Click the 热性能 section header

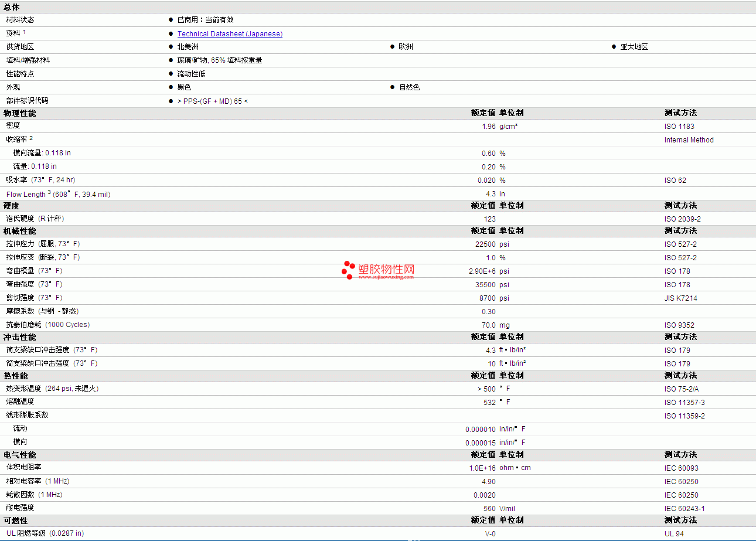tap(15, 376)
